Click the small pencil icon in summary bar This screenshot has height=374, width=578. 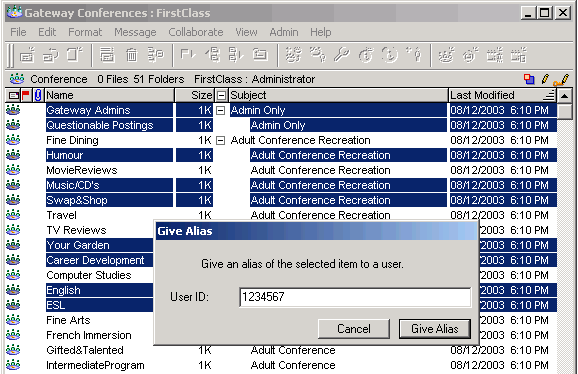(545, 79)
